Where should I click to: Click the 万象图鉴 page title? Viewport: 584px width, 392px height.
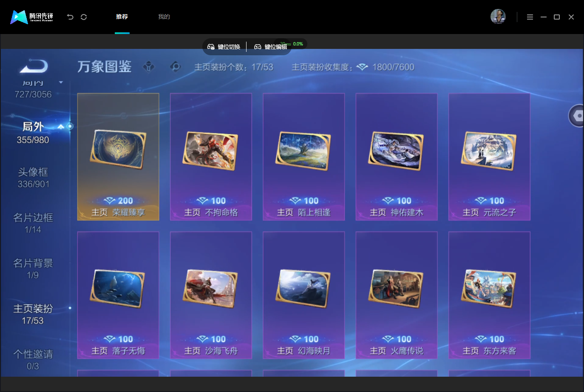pos(105,67)
